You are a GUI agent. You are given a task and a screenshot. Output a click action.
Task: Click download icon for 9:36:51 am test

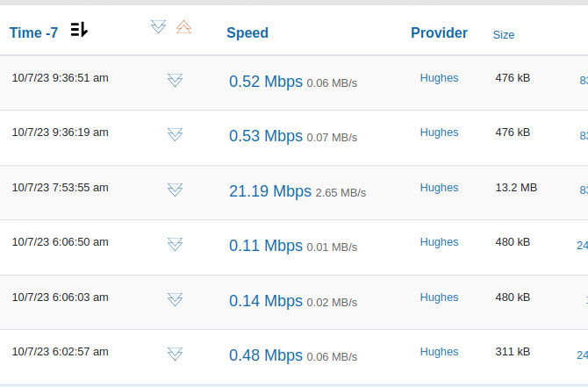click(x=175, y=80)
